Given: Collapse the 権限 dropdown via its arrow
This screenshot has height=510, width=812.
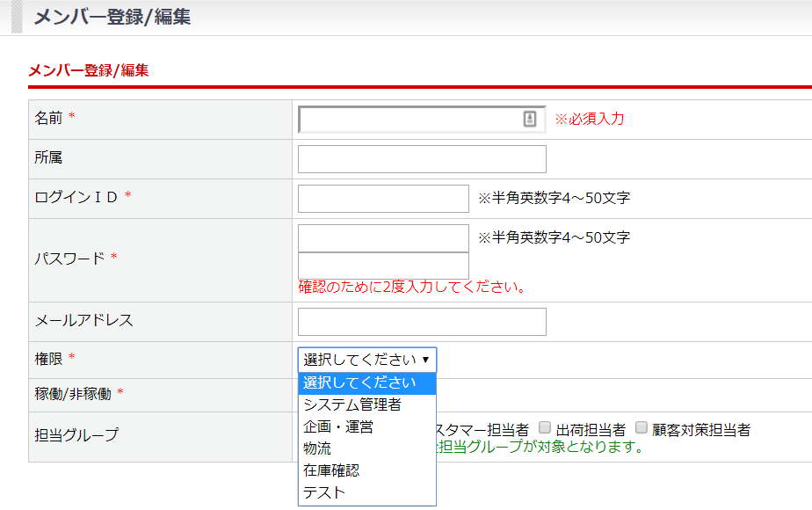Looking at the screenshot, I should pos(425,360).
